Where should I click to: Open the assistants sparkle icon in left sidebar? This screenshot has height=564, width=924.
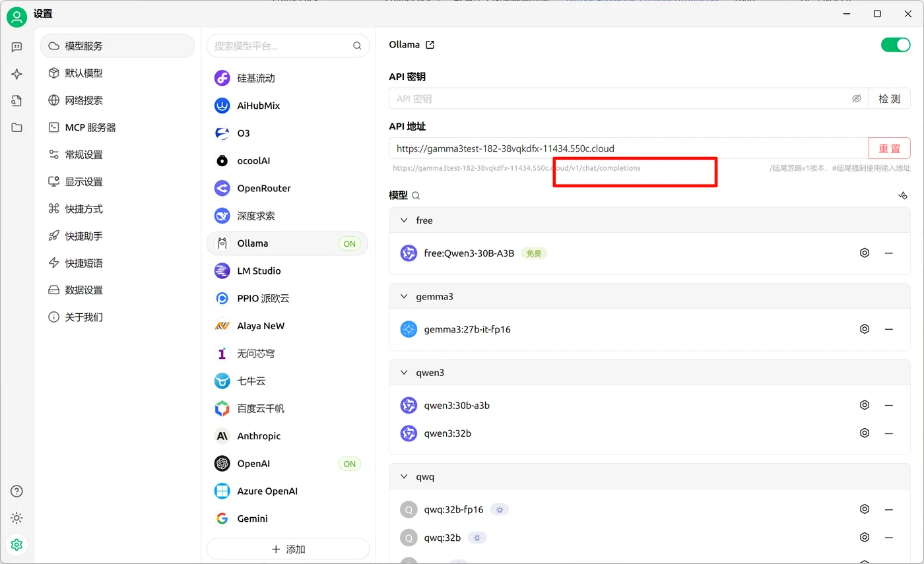[17, 74]
